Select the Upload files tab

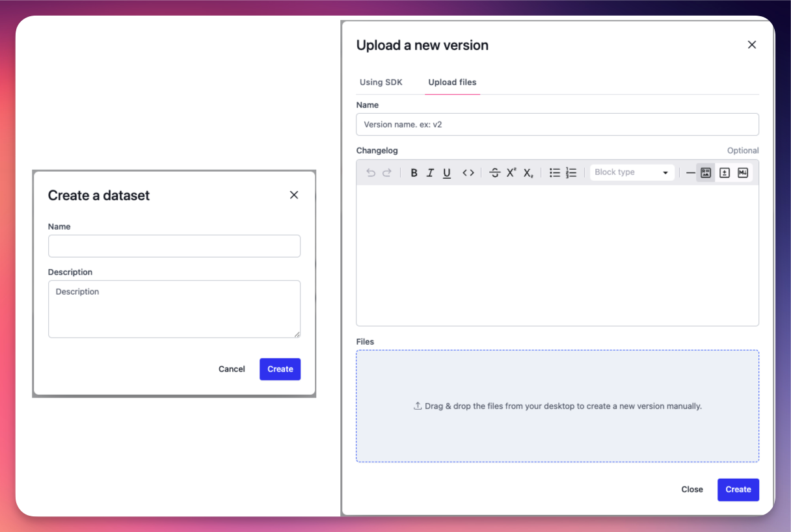click(x=452, y=83)
